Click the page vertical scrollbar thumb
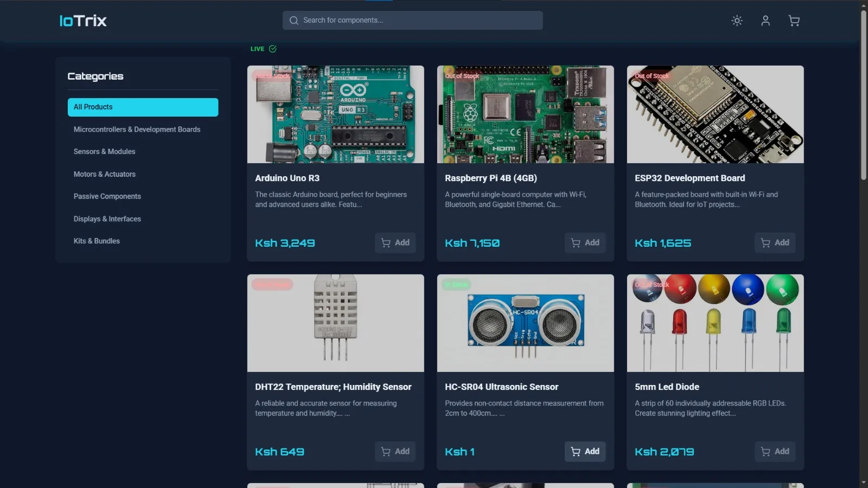 tap(864, 95)
